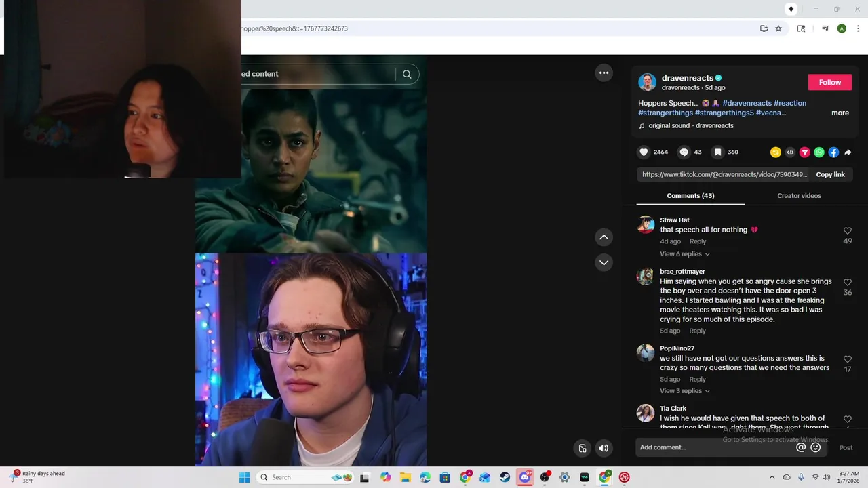Open video three-dot options menu
This screenshot has height=488, width=868.
click(604, 73)
